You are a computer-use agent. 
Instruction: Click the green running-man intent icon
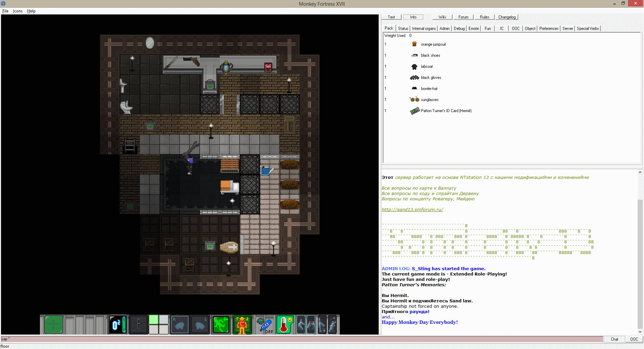coord(221,325)
